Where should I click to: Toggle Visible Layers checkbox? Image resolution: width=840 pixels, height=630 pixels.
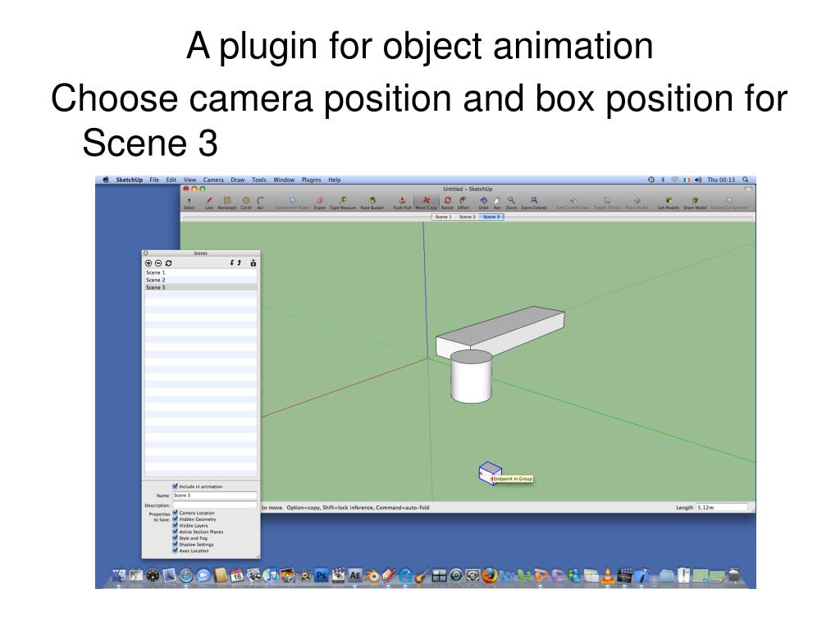coord(176,526)
